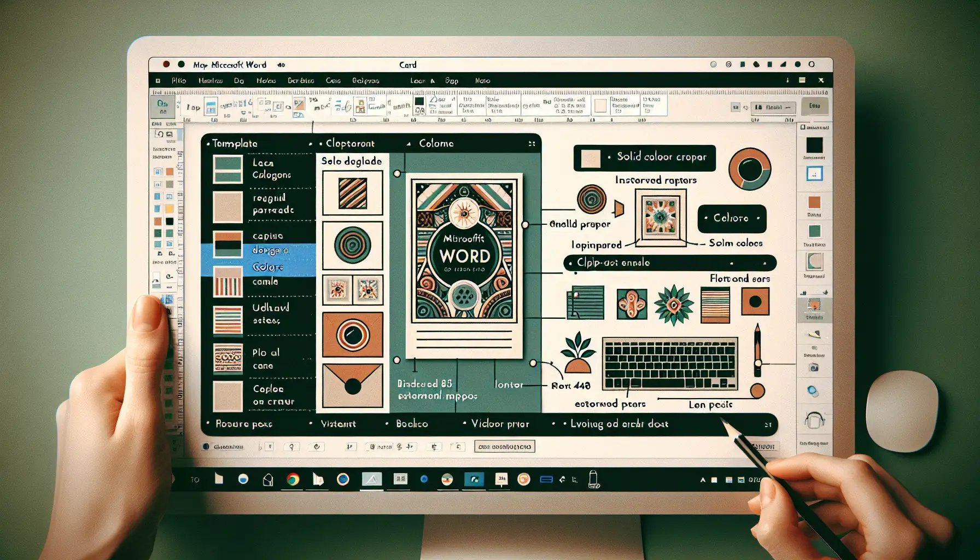The image size is (980, 560).
Task: Open Google Chrome from the taskbar
Action: pyautogui.click(x=294, y=480)
